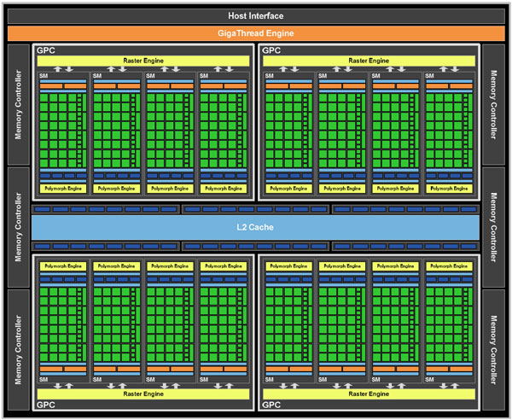Click fourth SM label in top-right GPC
512x420 pixels.
(x=429, y=76)
